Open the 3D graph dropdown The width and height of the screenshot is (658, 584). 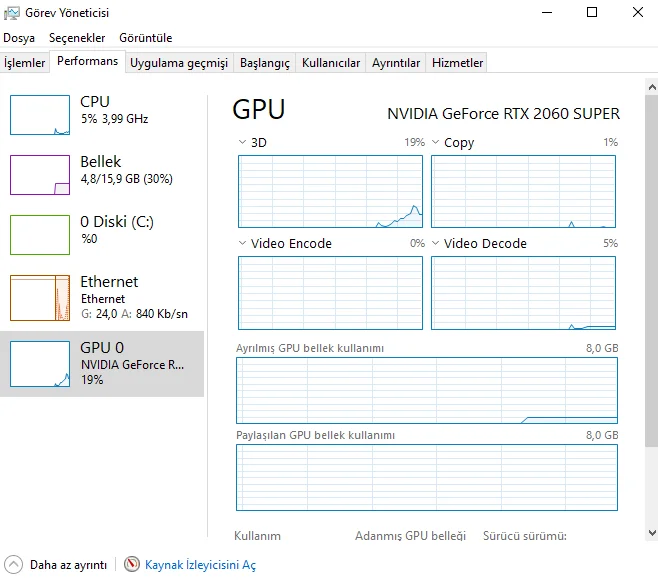coord(242,142)
